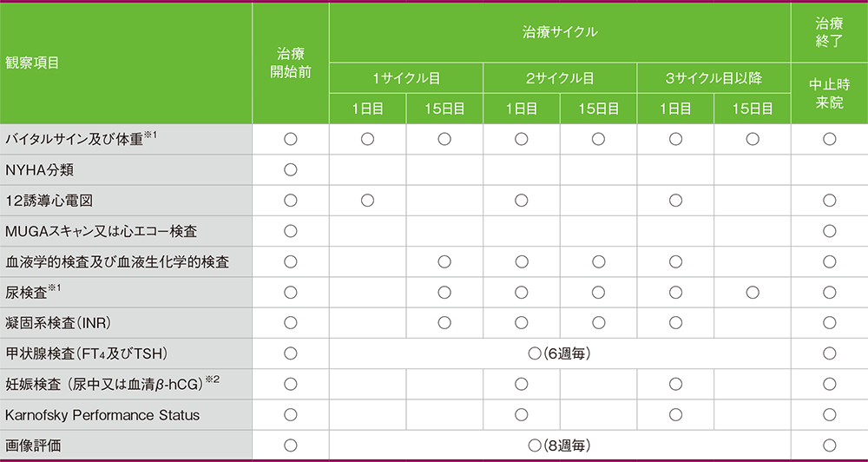The width and height of the screenshot is (868, 462).
Task: Click the 1サイクル目 column header
Action: tap(405, 78)
